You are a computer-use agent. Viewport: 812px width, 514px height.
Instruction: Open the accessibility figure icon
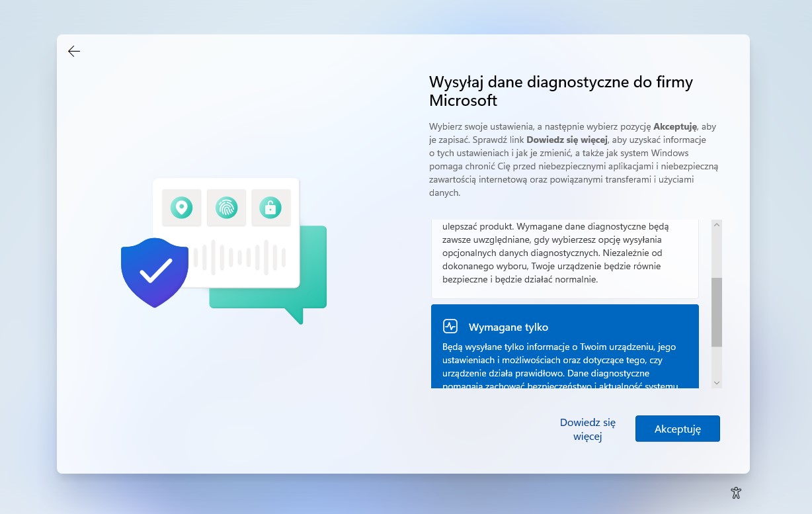736,492
